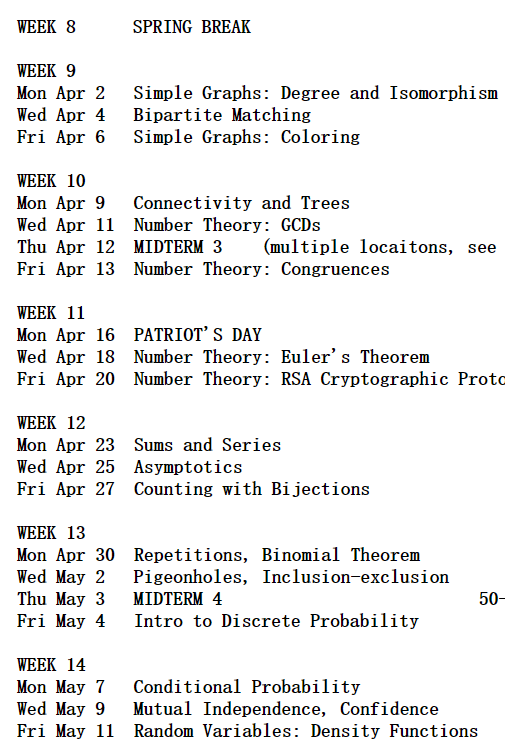The width and height of the screenshot is (505, 747).
Task: Select Counting with Bijections line
Action: point(252,489)
